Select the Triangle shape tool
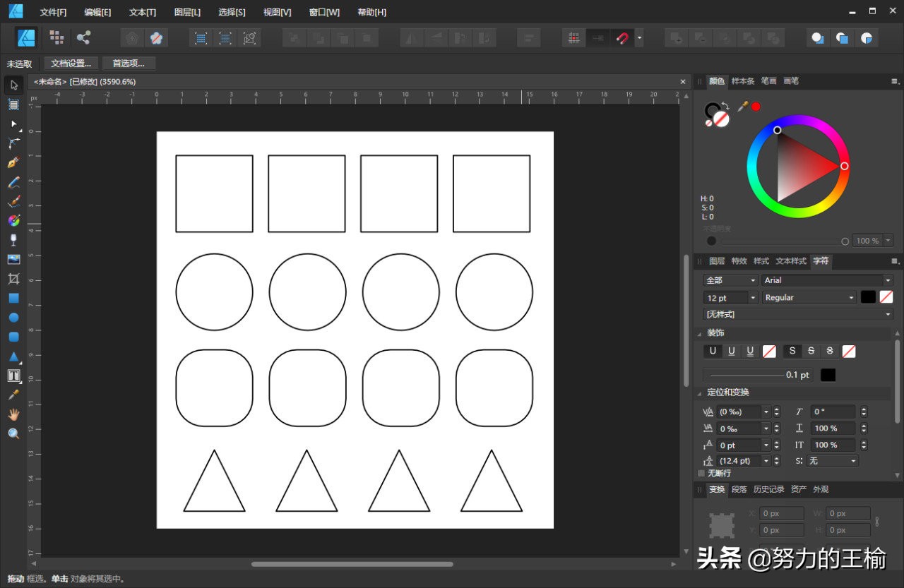 [x=13, y=356]
